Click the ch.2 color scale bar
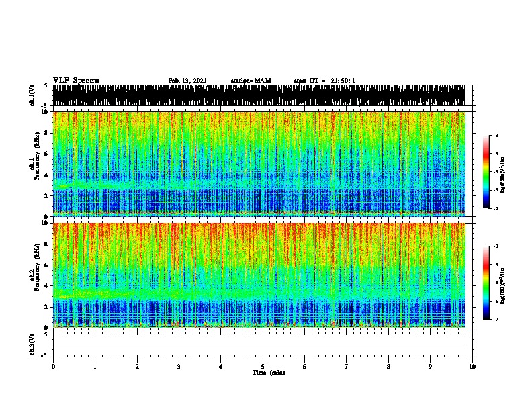 (486, 283)
